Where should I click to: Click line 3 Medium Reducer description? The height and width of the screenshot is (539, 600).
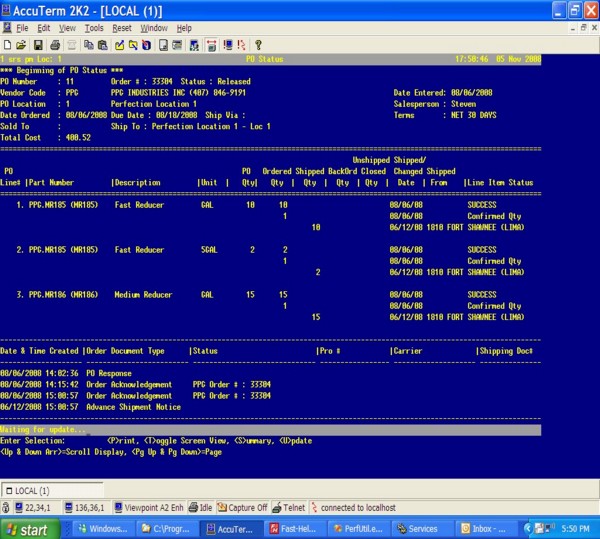pyautogui.click(x=143, y=295)
